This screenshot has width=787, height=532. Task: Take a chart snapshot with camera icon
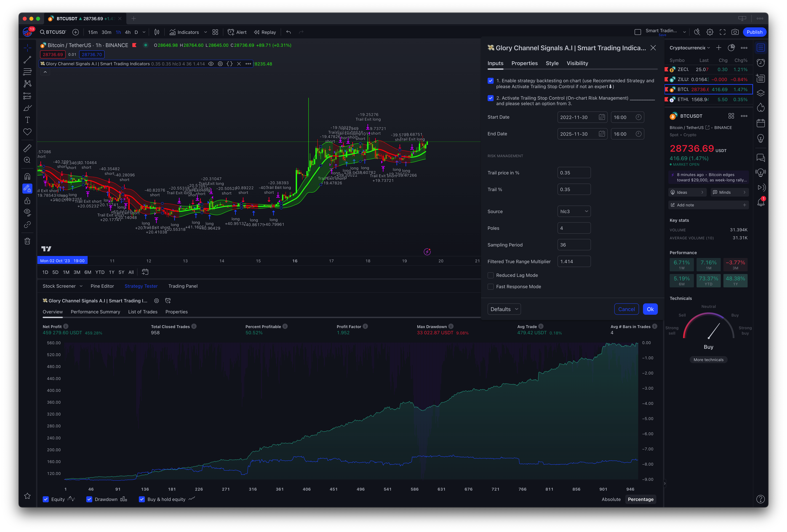coord(735,32)
